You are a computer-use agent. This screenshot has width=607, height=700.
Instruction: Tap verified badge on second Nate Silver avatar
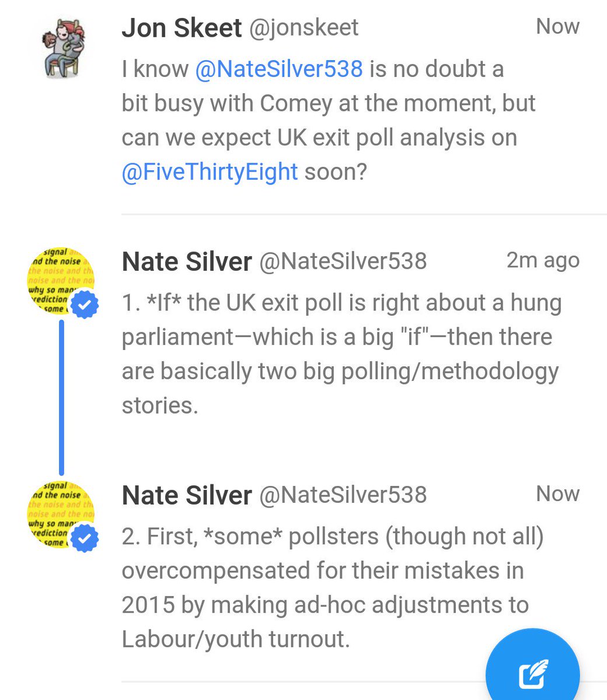(85, 540)
